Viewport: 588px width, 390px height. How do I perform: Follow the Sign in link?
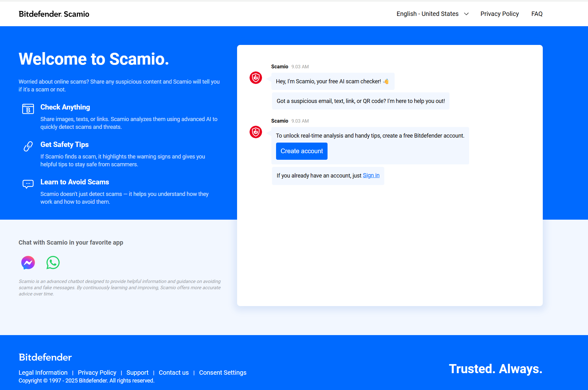(x=371, y=175)
